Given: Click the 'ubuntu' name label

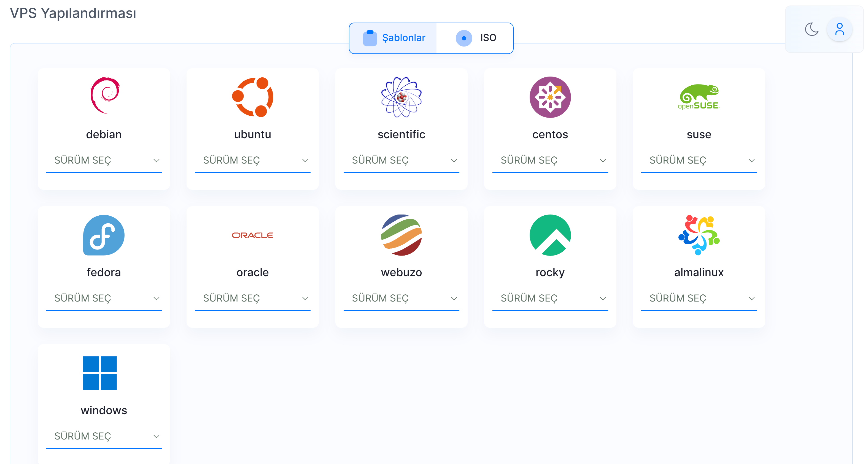Looking at the screenshot, I should click(x=252, y=134).
